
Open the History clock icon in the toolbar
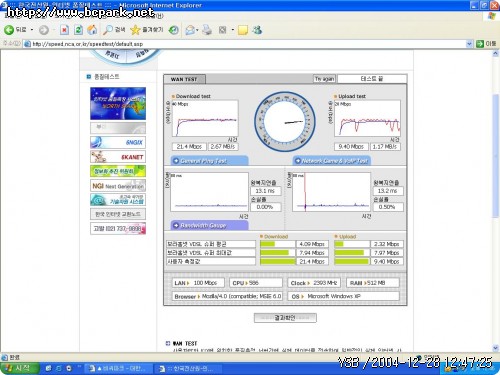click(x=173, y=30)
